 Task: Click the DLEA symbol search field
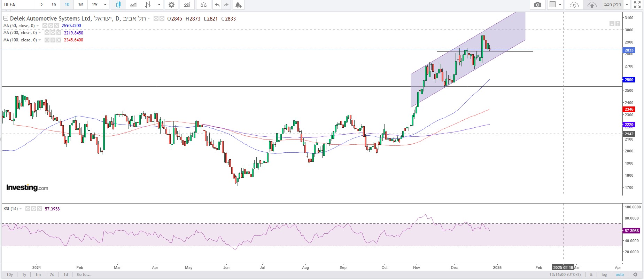(x=18, y=5)
